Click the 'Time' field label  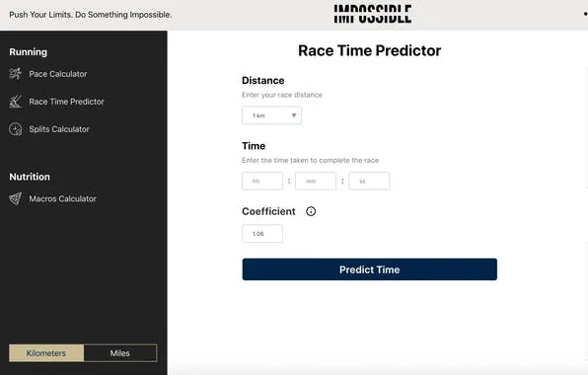[x=254, y=146]
